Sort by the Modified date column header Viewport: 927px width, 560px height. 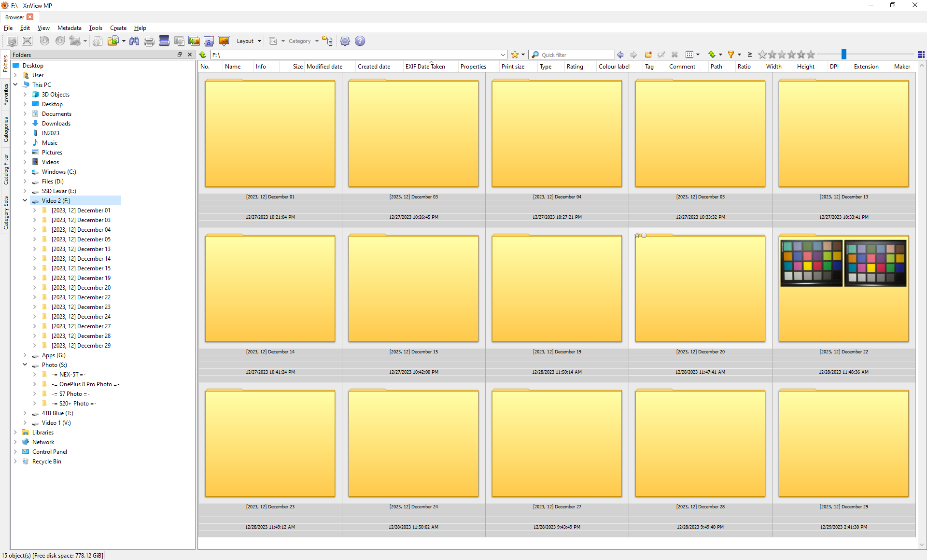[324, 67]
